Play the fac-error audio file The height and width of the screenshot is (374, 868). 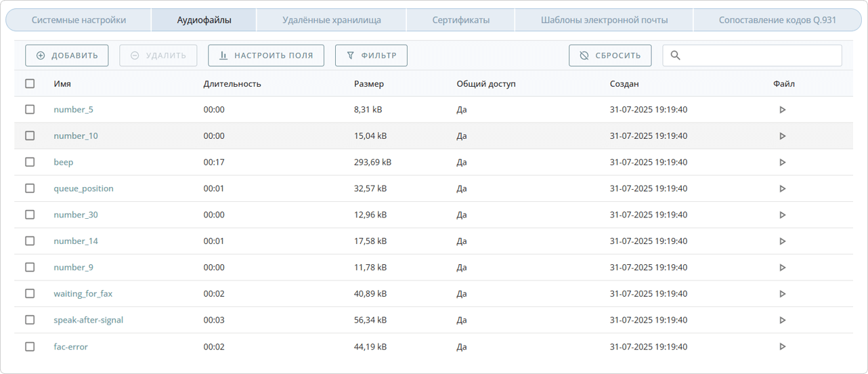(x=782, y=347)
